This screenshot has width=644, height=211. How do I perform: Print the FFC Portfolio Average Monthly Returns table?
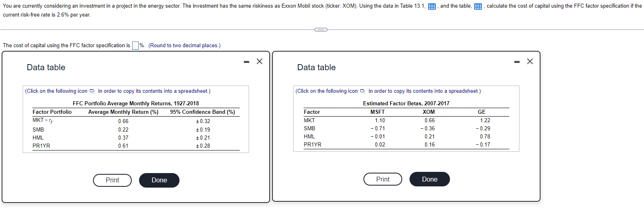(112, 180)
